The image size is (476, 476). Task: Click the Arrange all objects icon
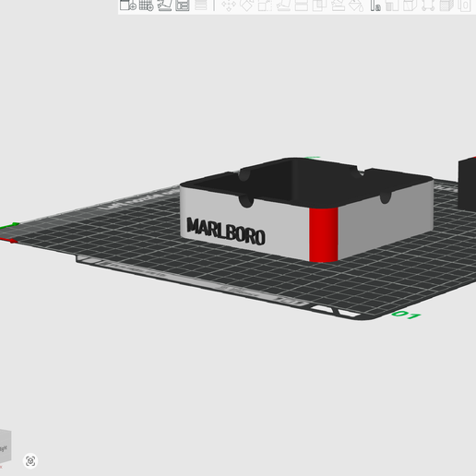click(183, 6)
